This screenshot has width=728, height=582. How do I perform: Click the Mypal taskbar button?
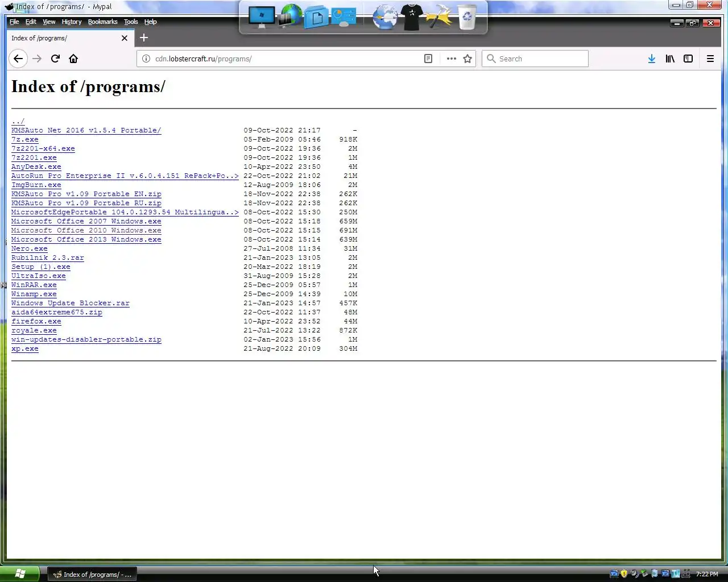pos(92,575)
